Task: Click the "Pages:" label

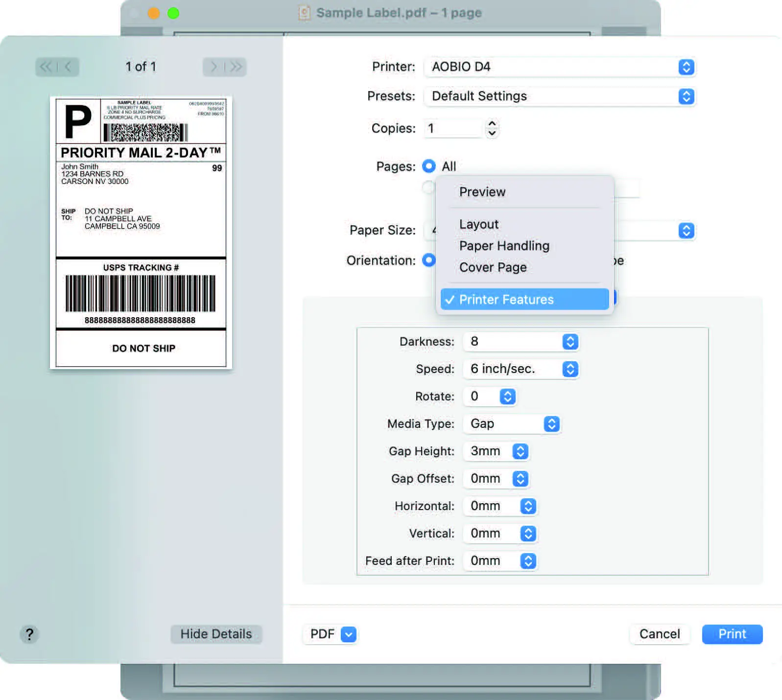Action: click(396, 166)
